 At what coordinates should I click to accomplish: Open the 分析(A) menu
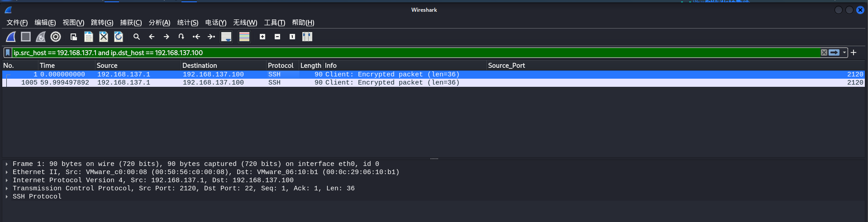[x=159, y=23]
